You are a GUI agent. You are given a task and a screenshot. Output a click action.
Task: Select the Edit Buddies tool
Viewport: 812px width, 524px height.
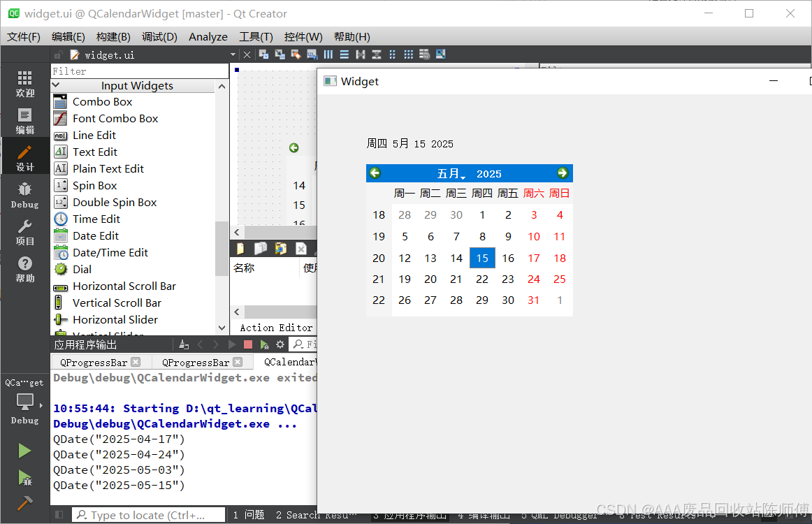(x=295, y=54)
